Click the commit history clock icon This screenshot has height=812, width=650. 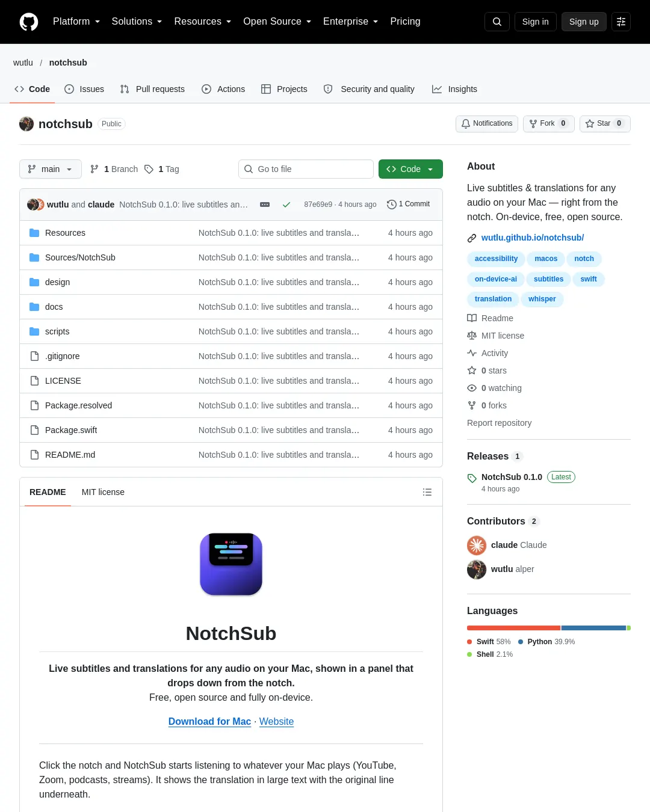pos(392,205)
